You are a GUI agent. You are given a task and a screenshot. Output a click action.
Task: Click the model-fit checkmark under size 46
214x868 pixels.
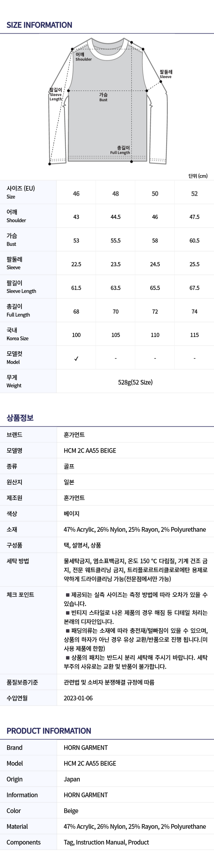coord(76,359)
